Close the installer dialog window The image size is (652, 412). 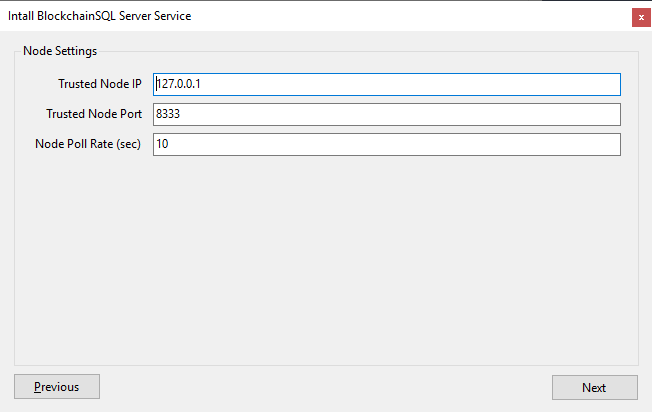pos(641,17)
